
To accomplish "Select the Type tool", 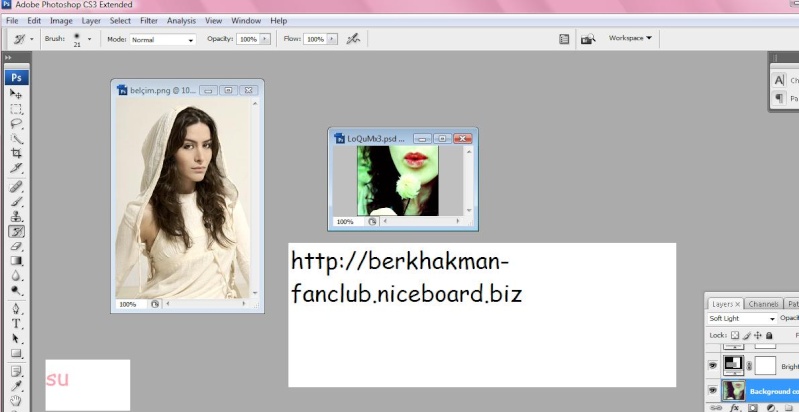I will [16, 324].
